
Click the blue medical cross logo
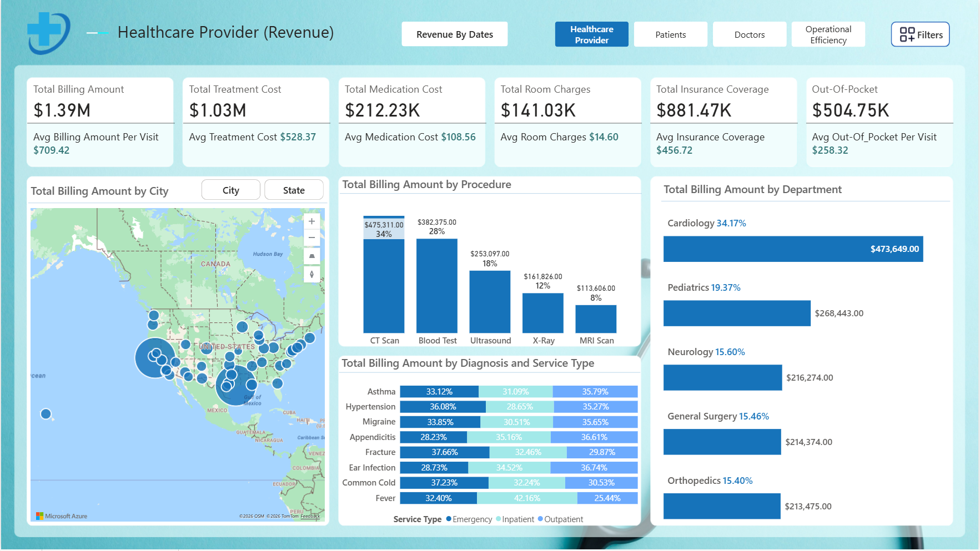pos(48,33)
